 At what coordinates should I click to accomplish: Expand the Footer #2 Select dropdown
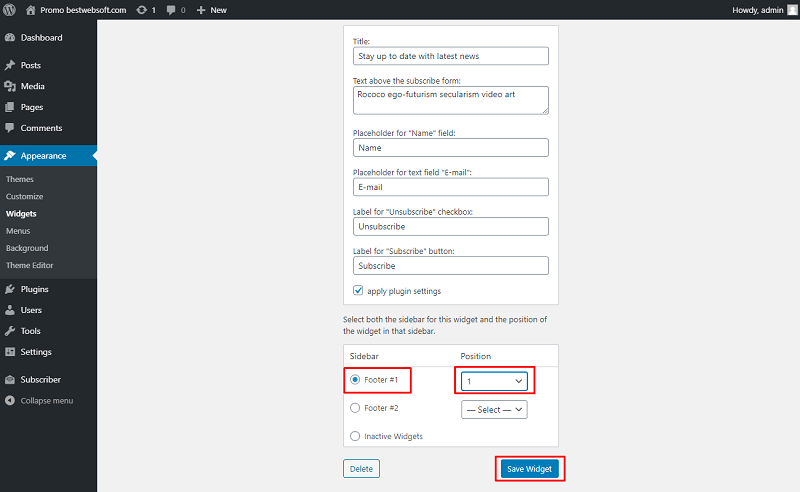coord(494,410)
